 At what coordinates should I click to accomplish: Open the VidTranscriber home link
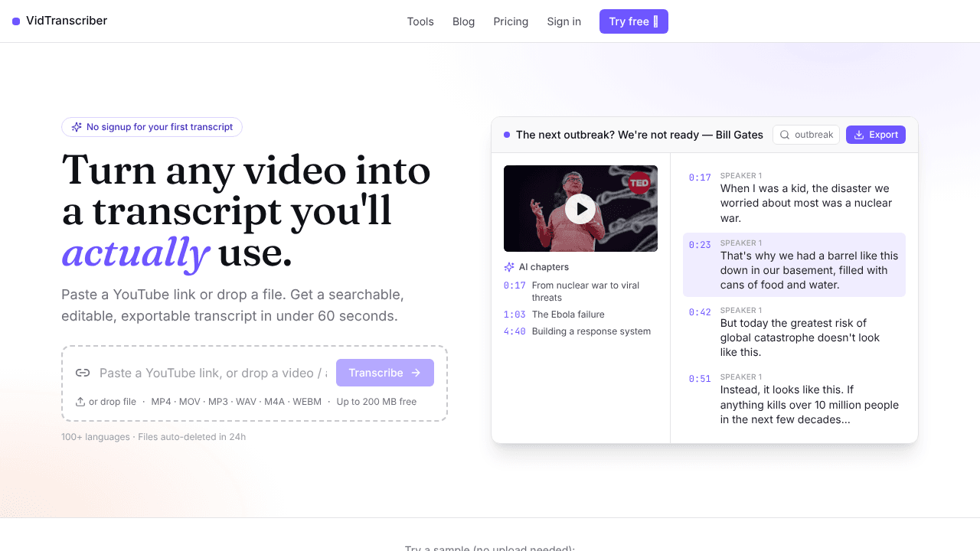[x=60, y=21]
